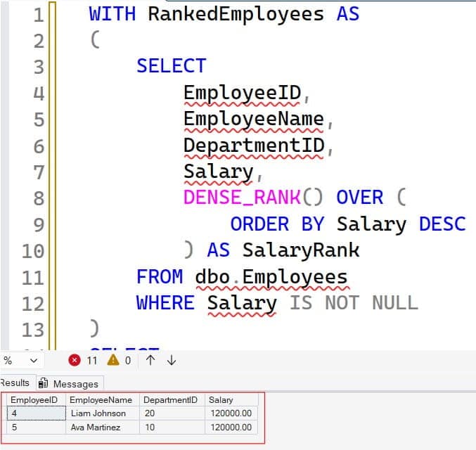
Task: Click the WHERE keyword on line 12
Action: click(x=165, y=303)
